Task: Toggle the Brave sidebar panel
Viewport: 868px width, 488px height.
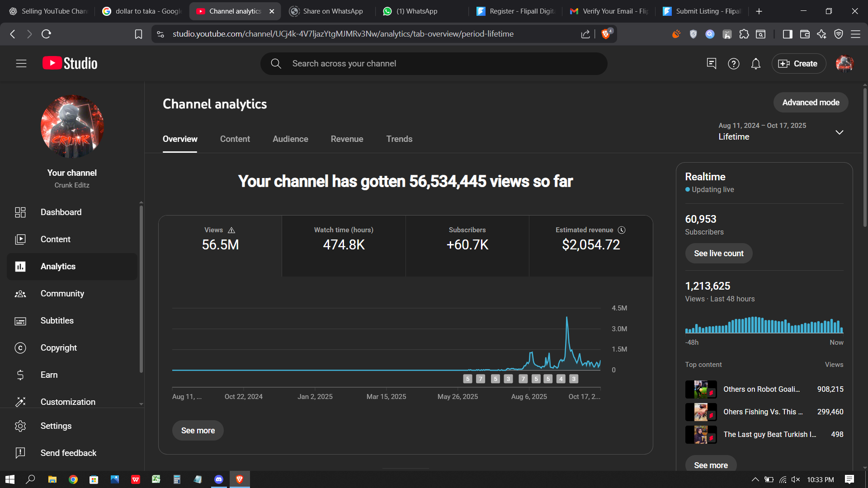Action: (x=787, y=34)
